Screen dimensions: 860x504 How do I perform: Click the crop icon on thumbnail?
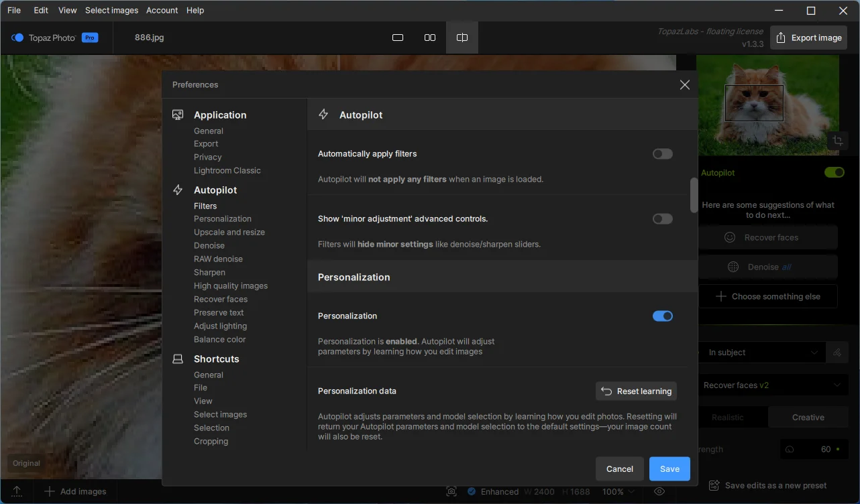pos(837,141)
